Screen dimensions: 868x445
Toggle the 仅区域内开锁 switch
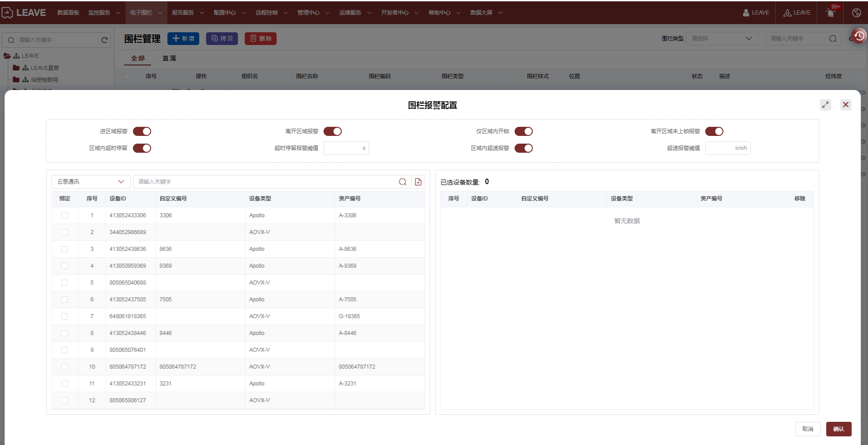[x=524, y=131]
